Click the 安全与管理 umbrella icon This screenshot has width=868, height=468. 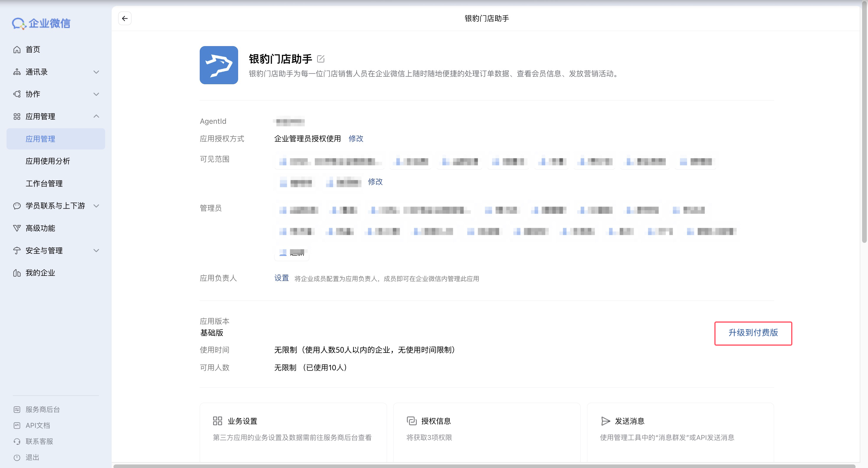(x=17, y=251)
